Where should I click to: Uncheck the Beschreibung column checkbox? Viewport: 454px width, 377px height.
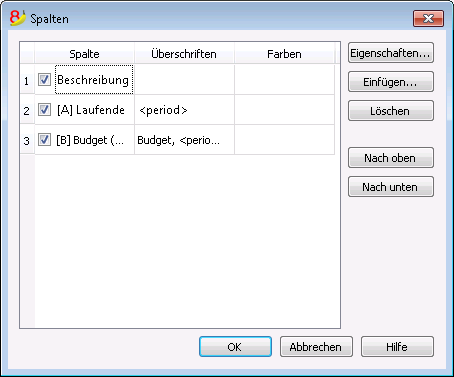44,80
